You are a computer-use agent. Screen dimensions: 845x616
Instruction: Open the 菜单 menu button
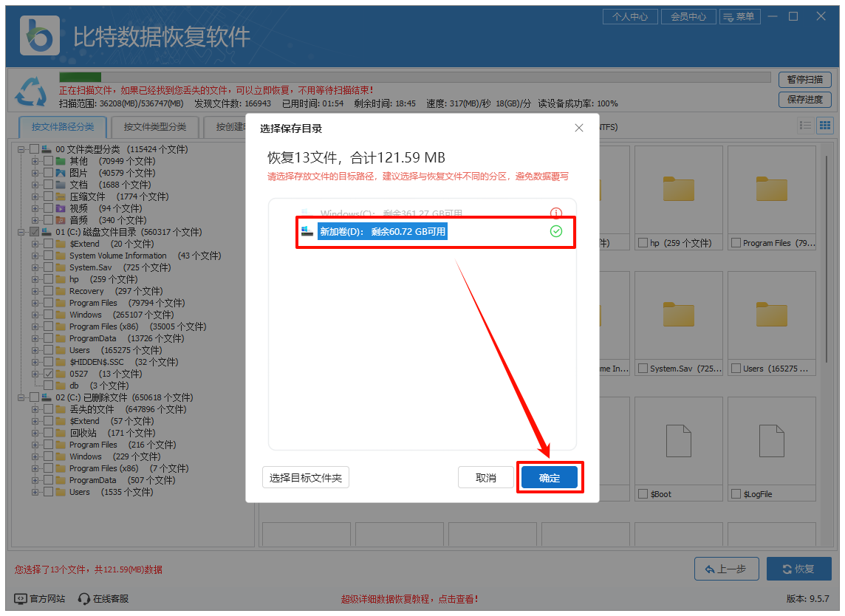[739, 17]
